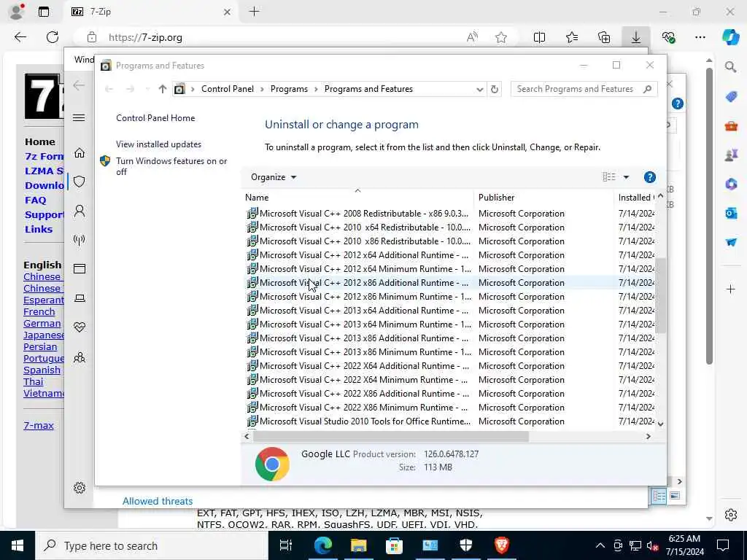Select Programs breadcrumb segment

(x=289, y=89)
